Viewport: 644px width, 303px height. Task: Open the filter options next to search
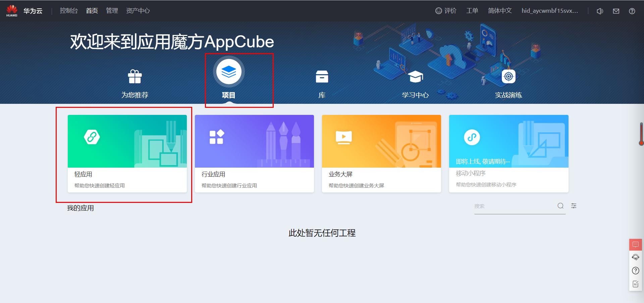pyautogui.click(x=574, y=206)
